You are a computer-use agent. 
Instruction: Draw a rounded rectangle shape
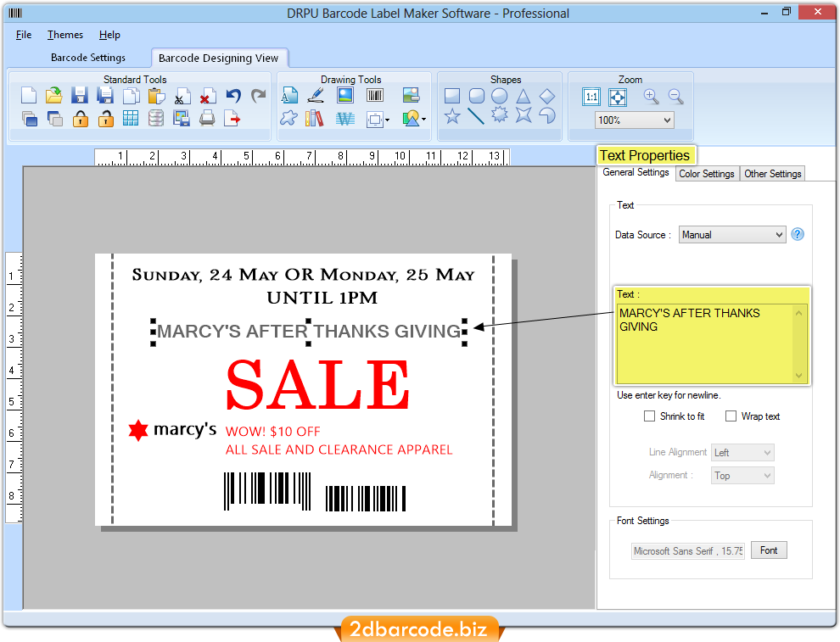[x=476, y=97]
